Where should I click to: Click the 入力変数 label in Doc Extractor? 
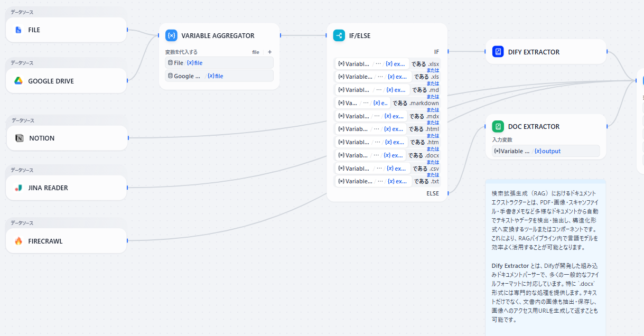[502, 140]
